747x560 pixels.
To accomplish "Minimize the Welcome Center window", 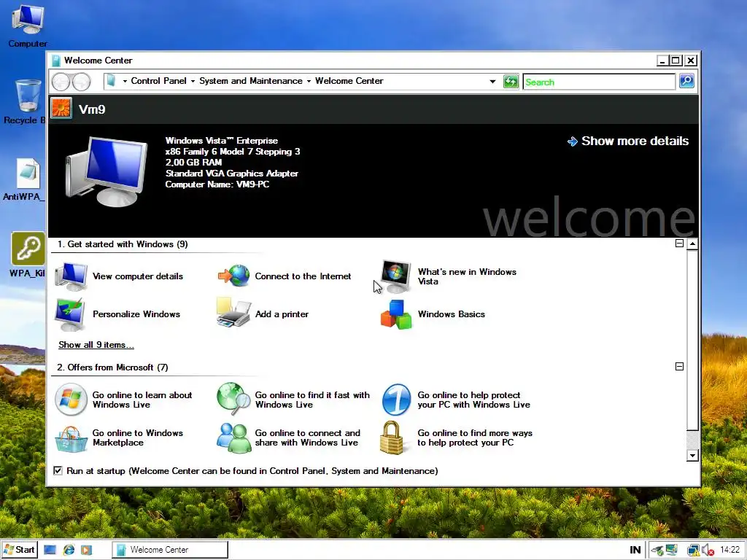I will (662, 61).
